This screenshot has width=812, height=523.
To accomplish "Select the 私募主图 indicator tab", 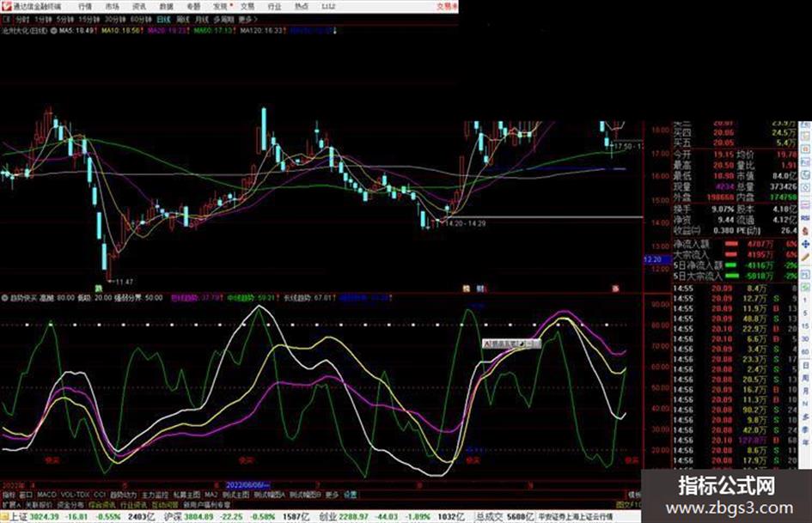I will point(186,495).
